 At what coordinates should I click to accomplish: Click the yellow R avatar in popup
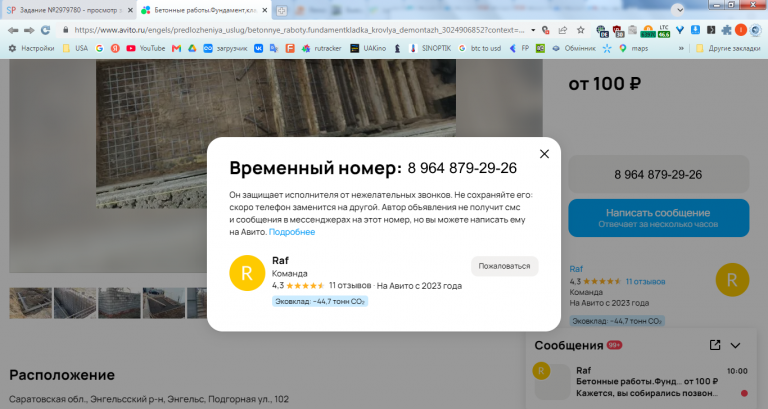pos(247,273)
